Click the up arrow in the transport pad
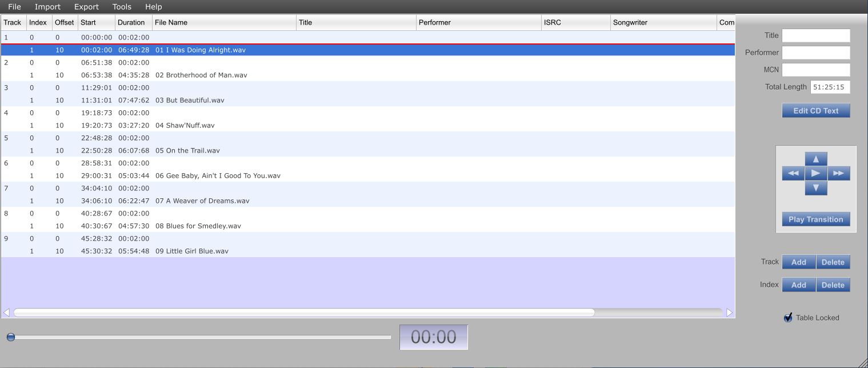 [x=815, y=159]
